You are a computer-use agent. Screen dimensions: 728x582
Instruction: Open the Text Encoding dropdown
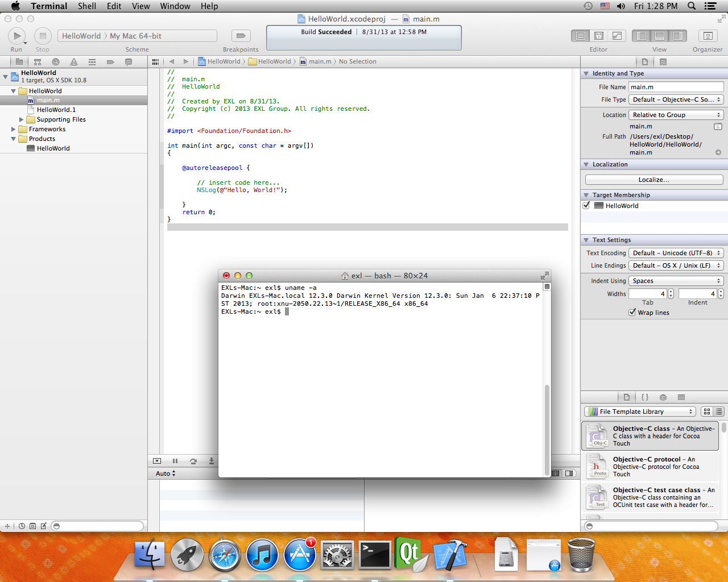(x=676, y=253)
